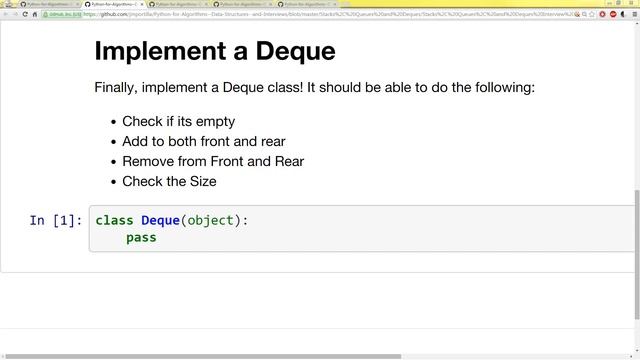Go back to the previous page
Screen dimensions: 640x360
tap(5, 14)
